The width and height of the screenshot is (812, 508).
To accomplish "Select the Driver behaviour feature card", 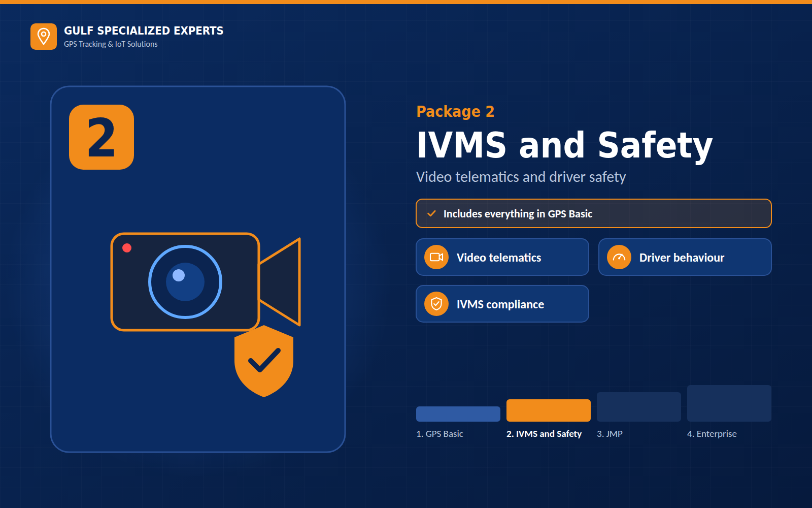I will point(685,257).
